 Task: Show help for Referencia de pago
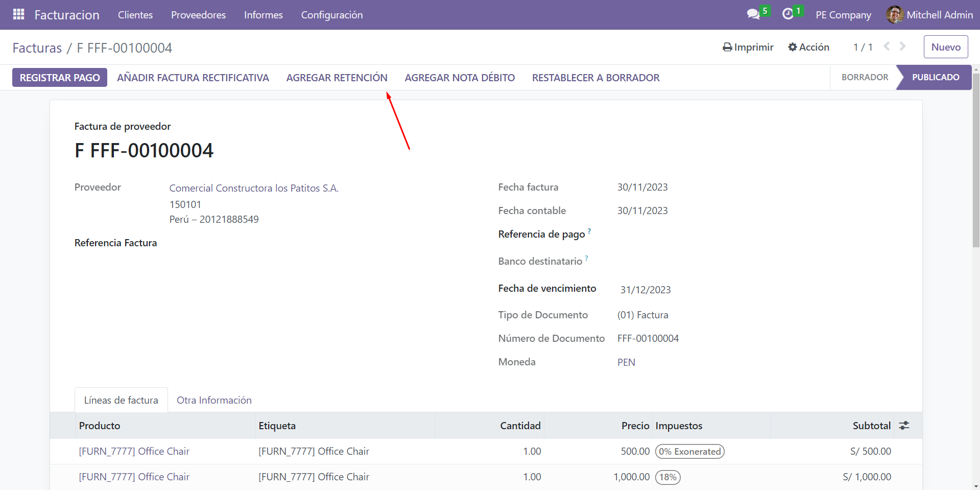coord(589,231)
